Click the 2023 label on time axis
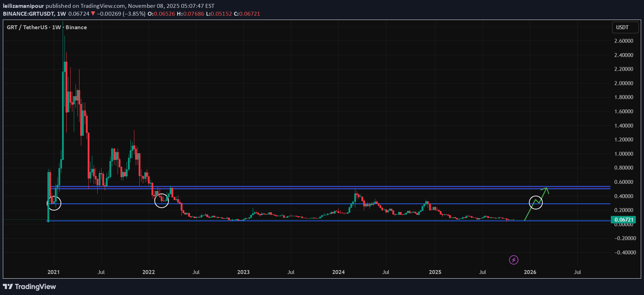Screen dimensions: 644x295 tap(243, 272)
